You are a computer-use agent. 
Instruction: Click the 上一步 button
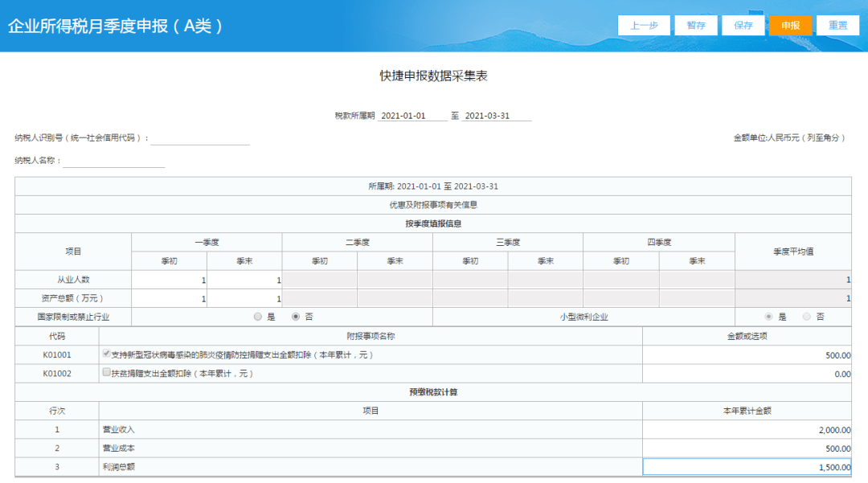click(644, 26)
